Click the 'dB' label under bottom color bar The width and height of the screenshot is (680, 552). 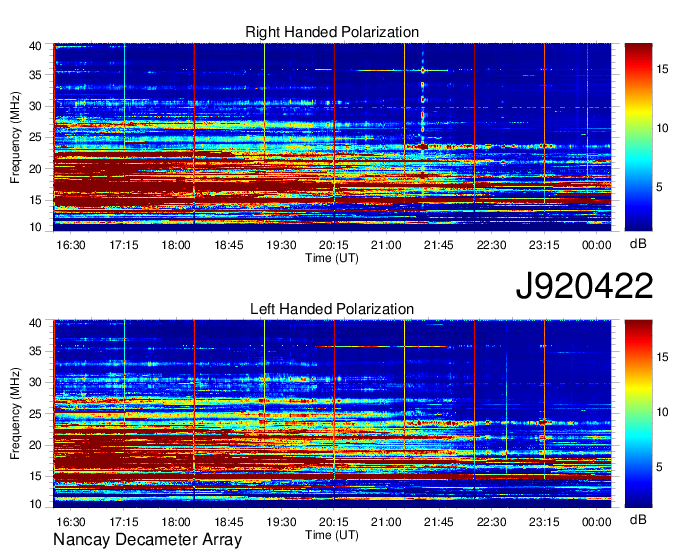click(x=638, y=519)
